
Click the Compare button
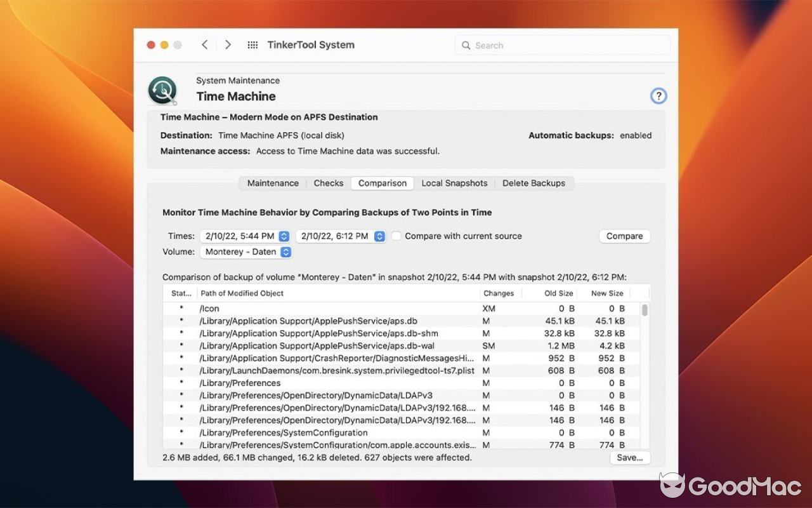(x=624, y=236)
